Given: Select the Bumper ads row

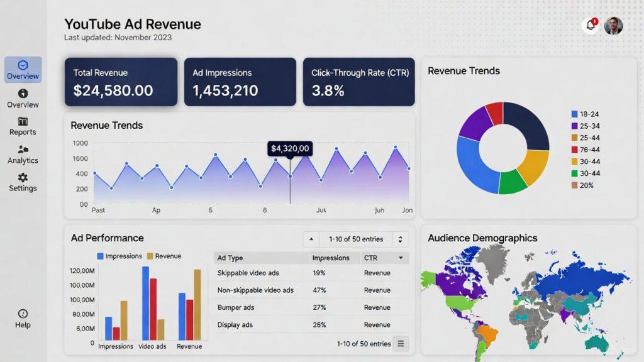Looking at the screenshot, I should coord(311,307).
